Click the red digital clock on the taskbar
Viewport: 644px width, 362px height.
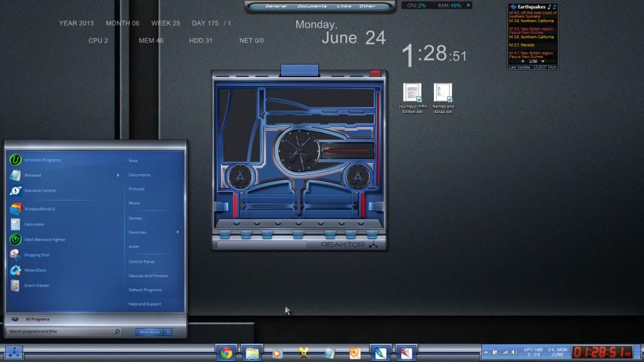(602, 352)
